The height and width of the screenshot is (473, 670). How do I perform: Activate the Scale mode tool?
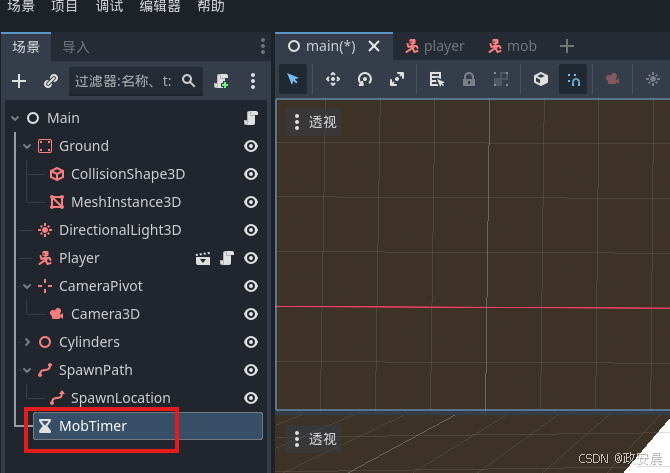[x=397, y=79]
